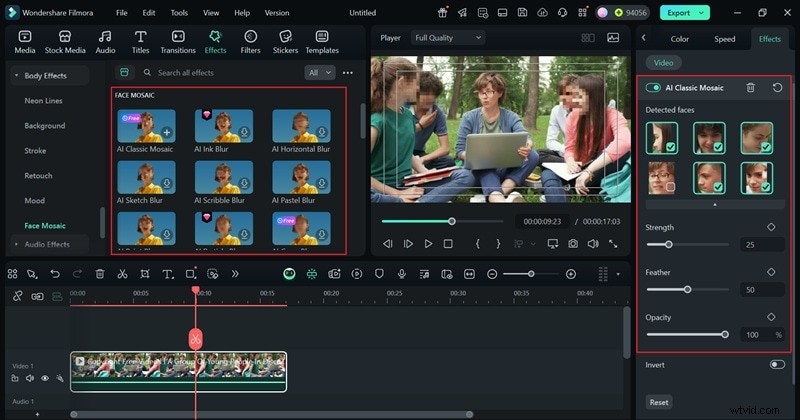Adjust the Opacity slider
800x420 pixels.
coord(688,334)
